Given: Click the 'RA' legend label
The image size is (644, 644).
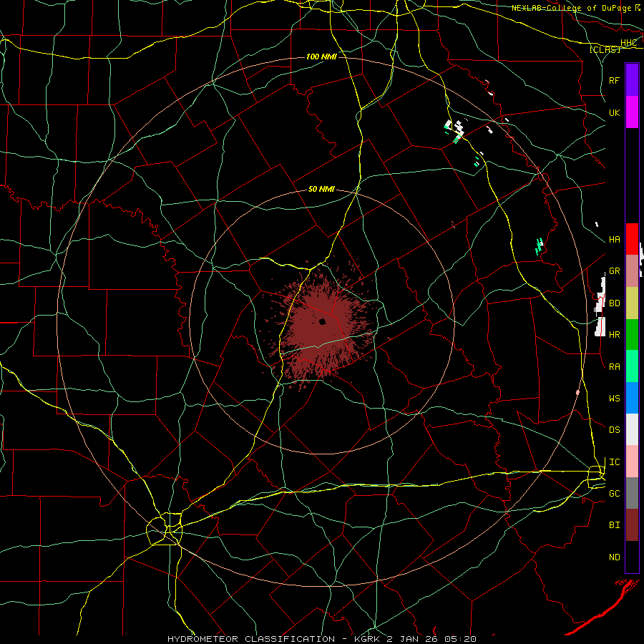Looking at the screenshot, I should click(614, 367).
